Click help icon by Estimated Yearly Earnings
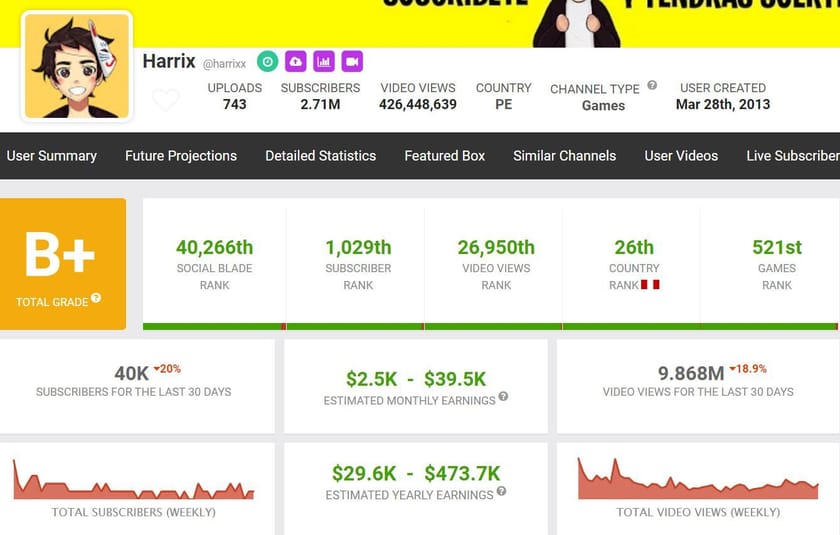 click(x=501, y=491)
